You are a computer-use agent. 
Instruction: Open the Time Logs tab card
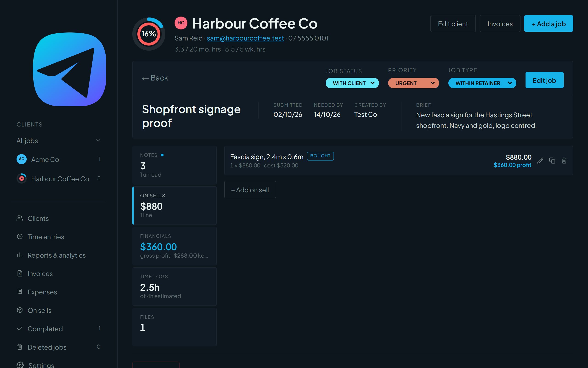pos(175,287)
